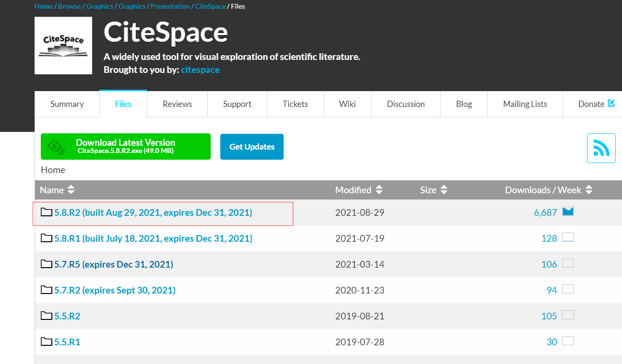Click the 128 downloads count
The image size is (622, 364).
(x=549, y=238)
